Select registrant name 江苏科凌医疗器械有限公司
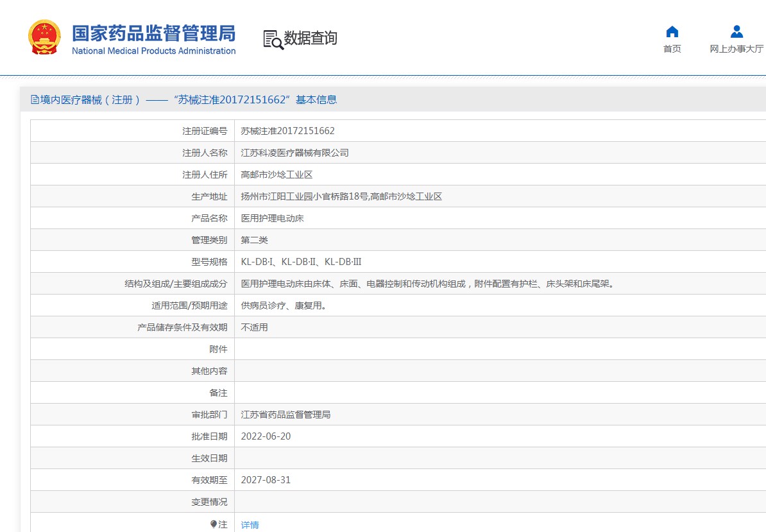The height and width of the screenshot is (532, 766). [294, 153]
